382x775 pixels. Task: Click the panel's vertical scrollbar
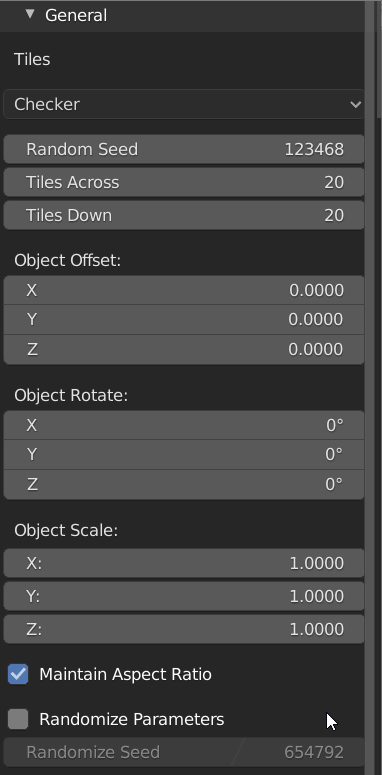click(x=380, y=59)
